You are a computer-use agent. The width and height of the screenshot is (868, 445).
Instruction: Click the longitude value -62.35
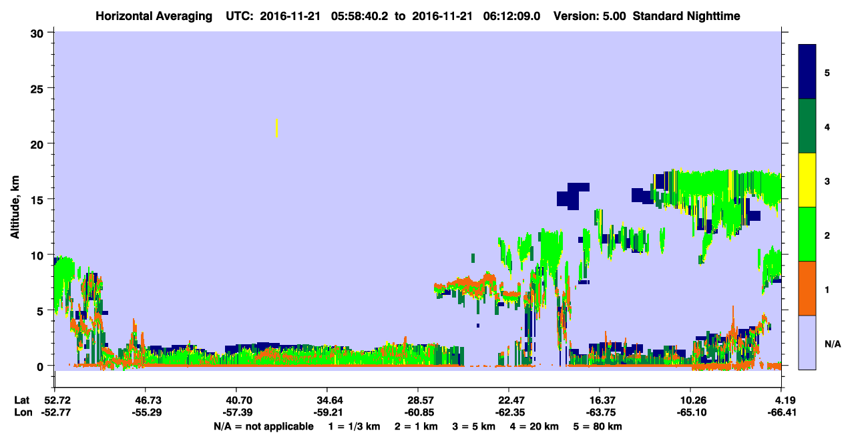click(x=509, y=412)
